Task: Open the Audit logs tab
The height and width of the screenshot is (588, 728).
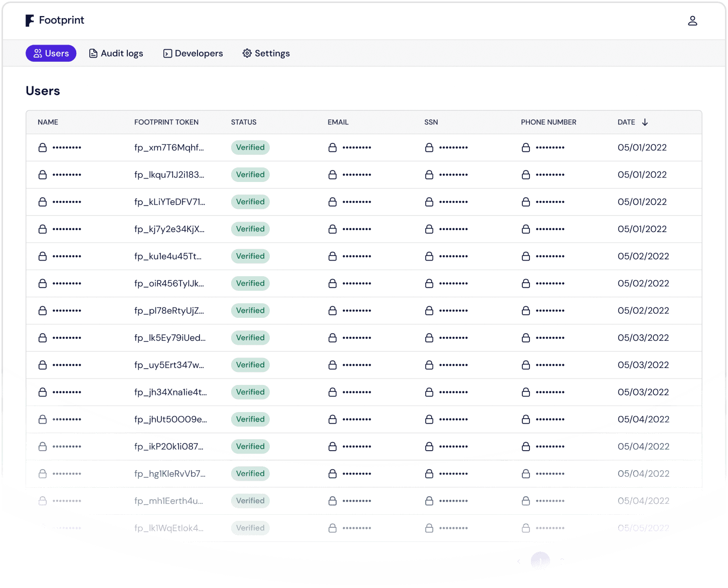Action: pyautogui.click(x=116, y=53)
